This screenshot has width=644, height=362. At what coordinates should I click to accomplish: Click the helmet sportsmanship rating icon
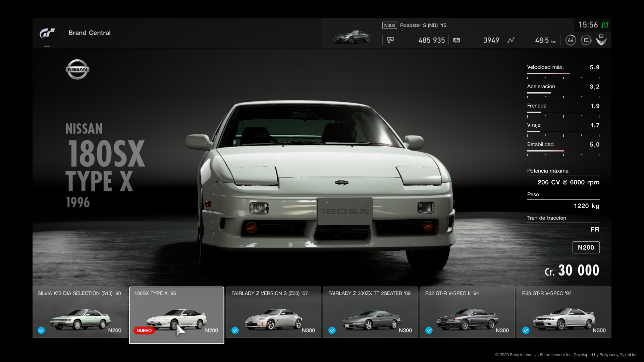[601, 40]
